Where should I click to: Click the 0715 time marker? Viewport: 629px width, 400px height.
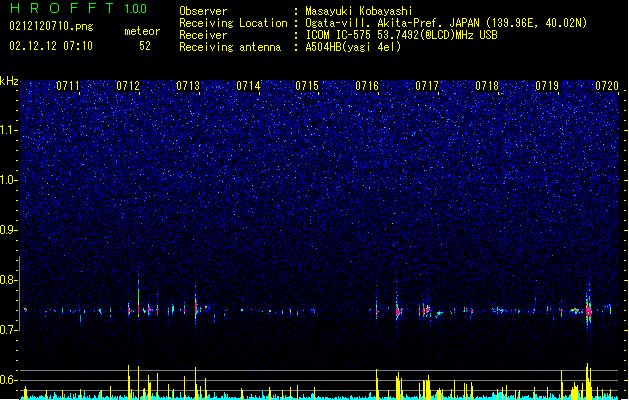point(307,86)
